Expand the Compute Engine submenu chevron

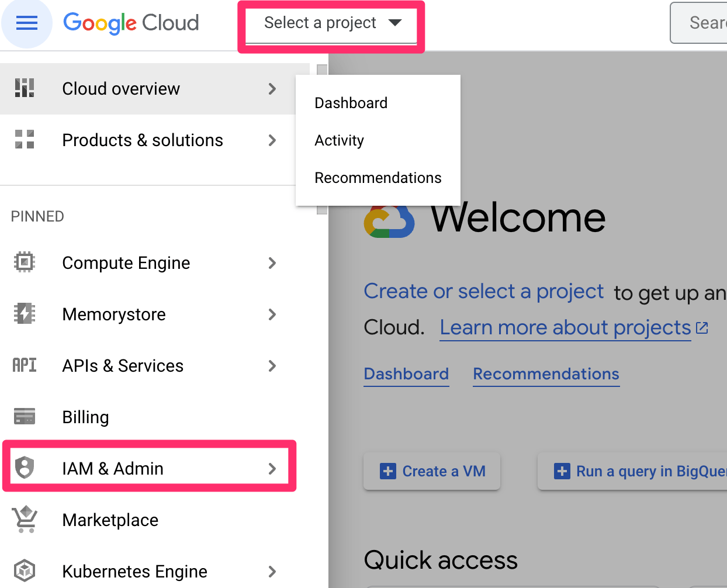pos(272,263)
